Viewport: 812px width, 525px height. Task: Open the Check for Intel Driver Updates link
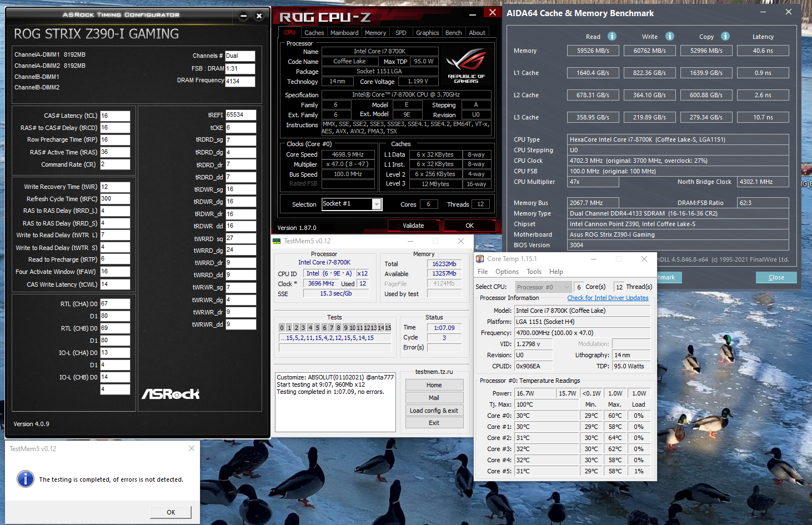(608, 298)
